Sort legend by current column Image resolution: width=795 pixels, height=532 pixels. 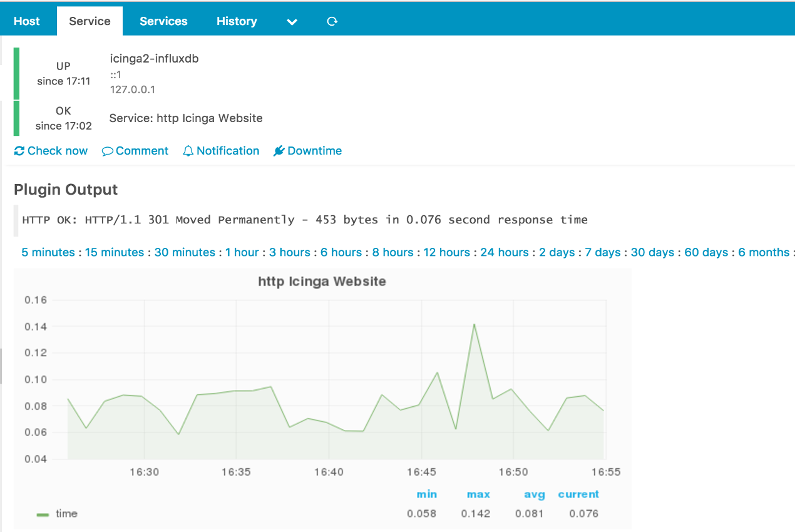coord(578,494)
